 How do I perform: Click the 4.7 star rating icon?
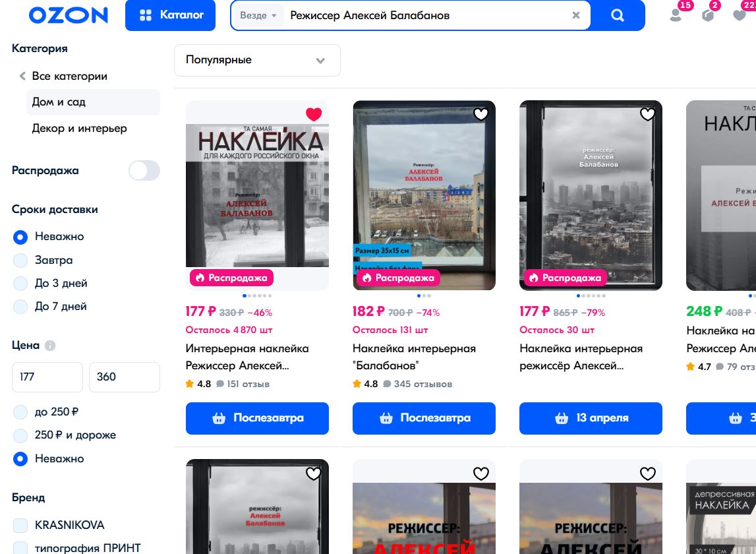pyautogui.click(x=691, y=367)
